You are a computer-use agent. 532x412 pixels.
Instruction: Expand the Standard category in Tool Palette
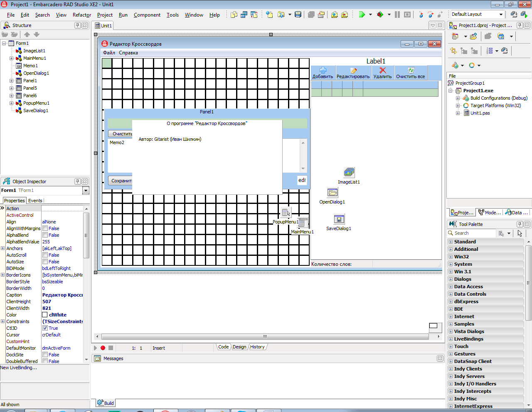[451, 242]
